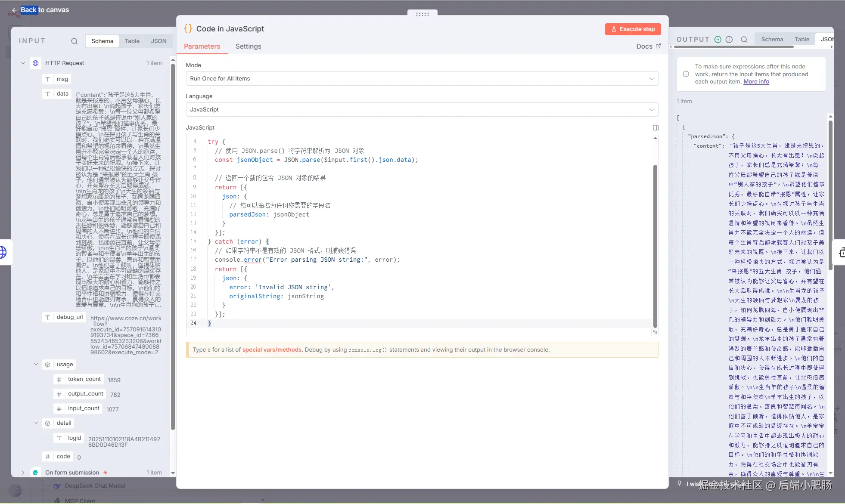The height and width of the screenshot is (504, 845).
Task: Click the output info circle icon
Action: click(729, 40)
